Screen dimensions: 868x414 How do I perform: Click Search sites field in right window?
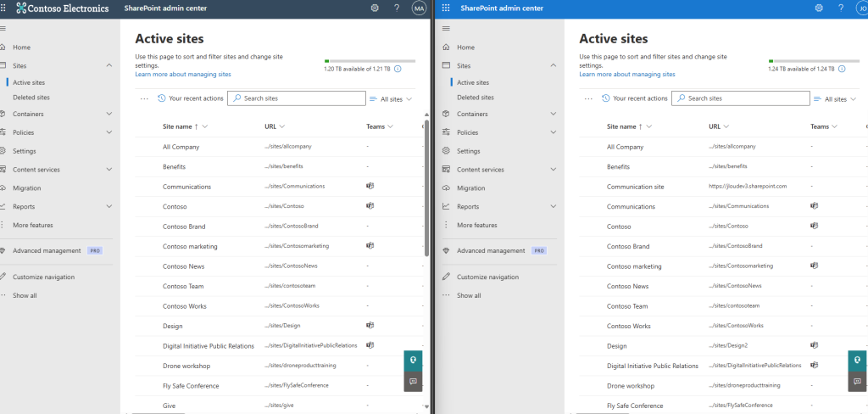741,98
